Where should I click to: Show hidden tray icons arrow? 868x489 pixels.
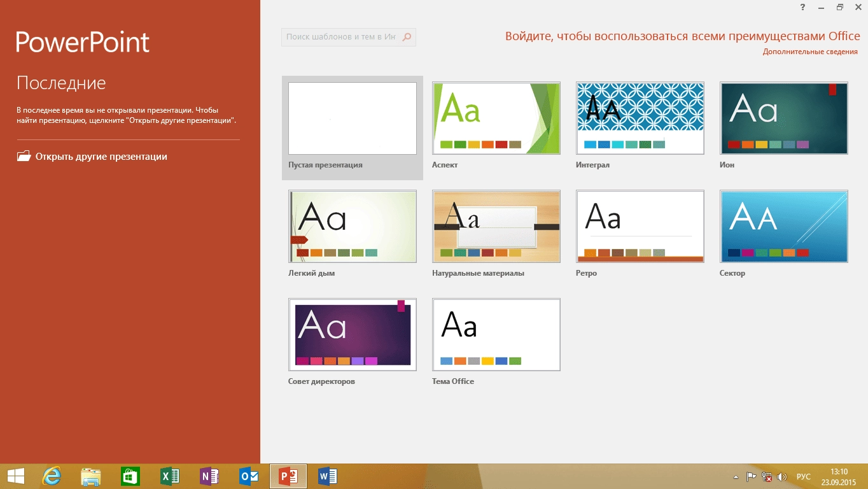click(x=736, y=476)
